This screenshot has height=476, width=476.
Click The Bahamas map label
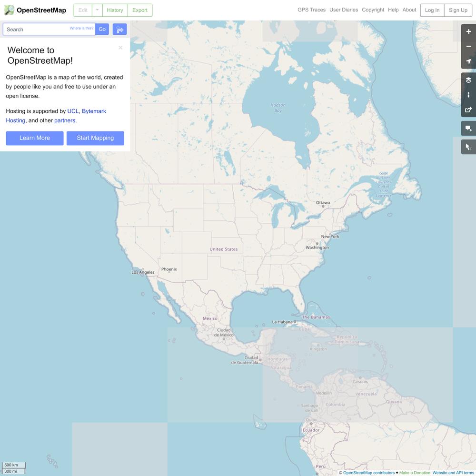316,317
